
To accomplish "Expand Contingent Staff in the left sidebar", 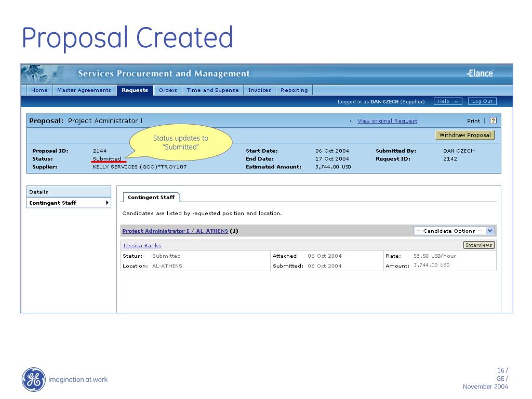I will click(69, 203).
